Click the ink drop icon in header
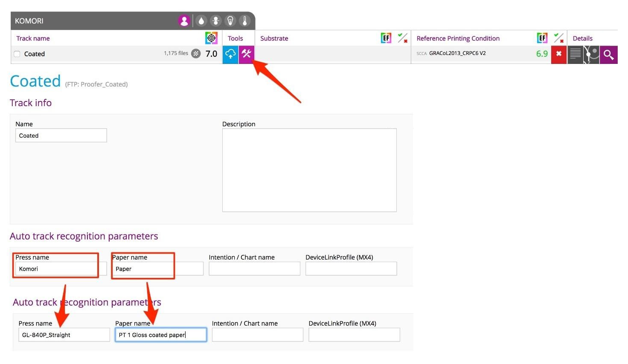The image size is (628, 364). click(x=201, y=21)
